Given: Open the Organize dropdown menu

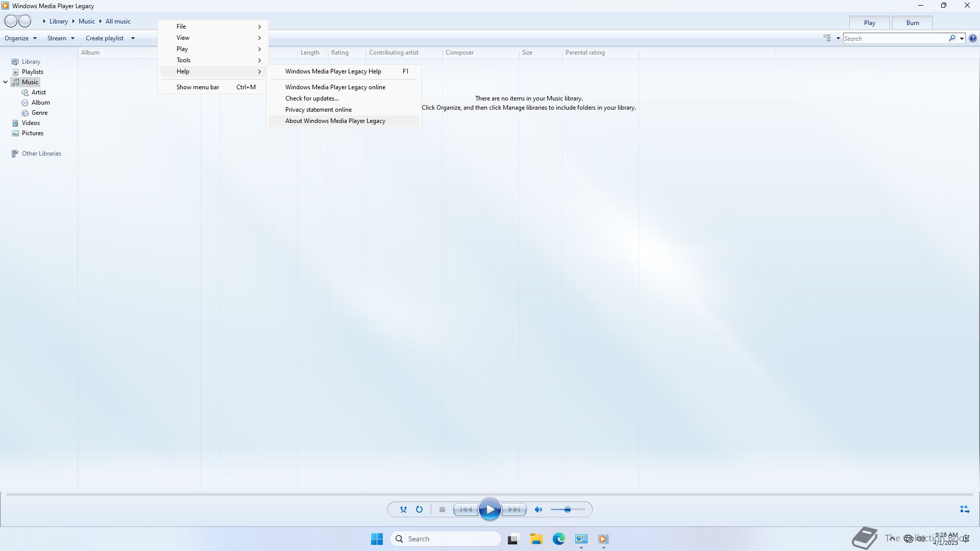Looking at the screenshot, I should [x=20, y=38].
